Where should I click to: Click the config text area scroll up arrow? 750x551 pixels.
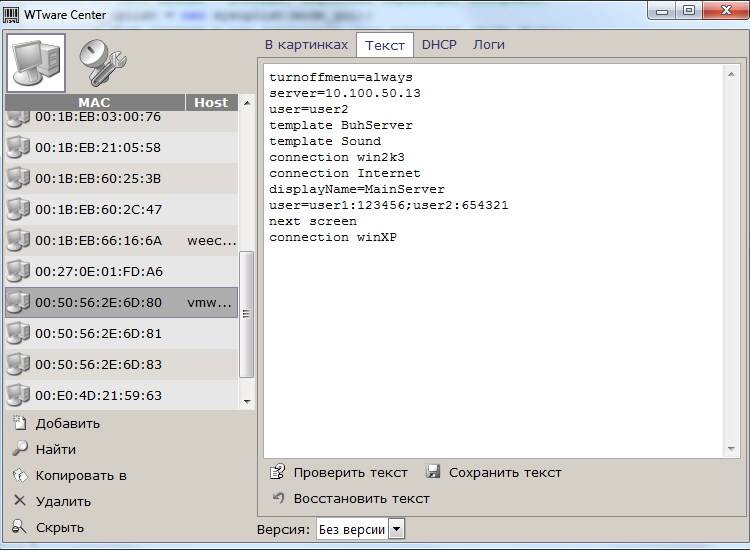tap(731, 74)
